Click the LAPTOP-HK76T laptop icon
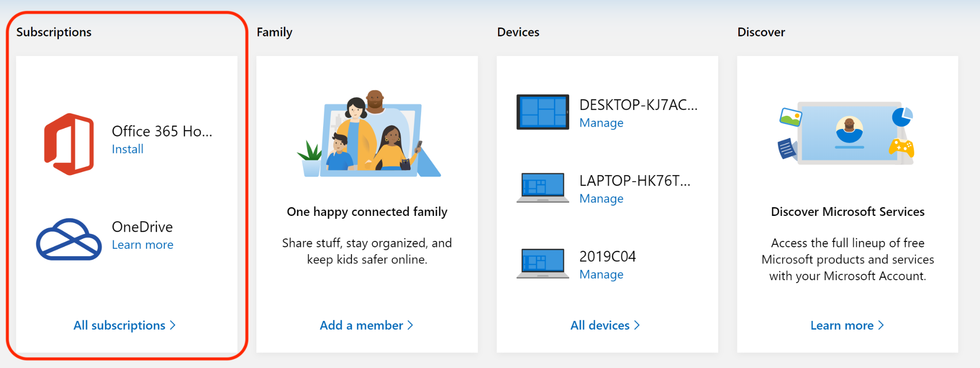Image resolution: width=980 pixels, height=368 pixels. [x=543, y=187]
